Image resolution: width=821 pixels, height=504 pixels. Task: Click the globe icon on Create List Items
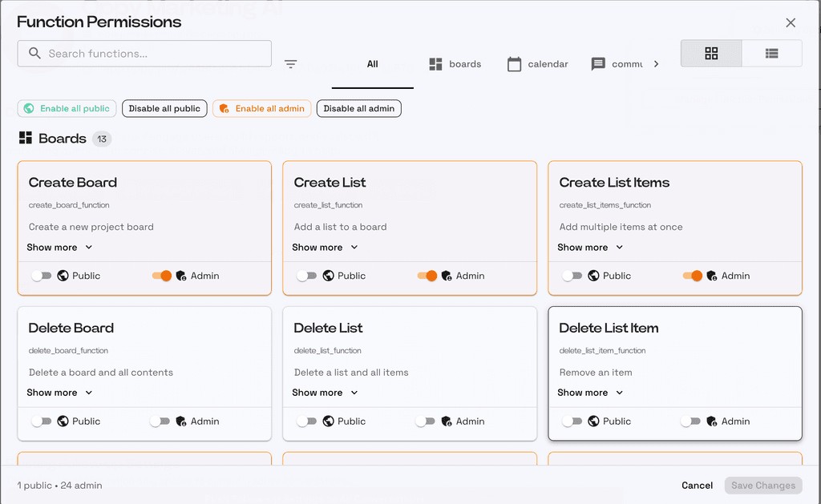click(593, 276)
